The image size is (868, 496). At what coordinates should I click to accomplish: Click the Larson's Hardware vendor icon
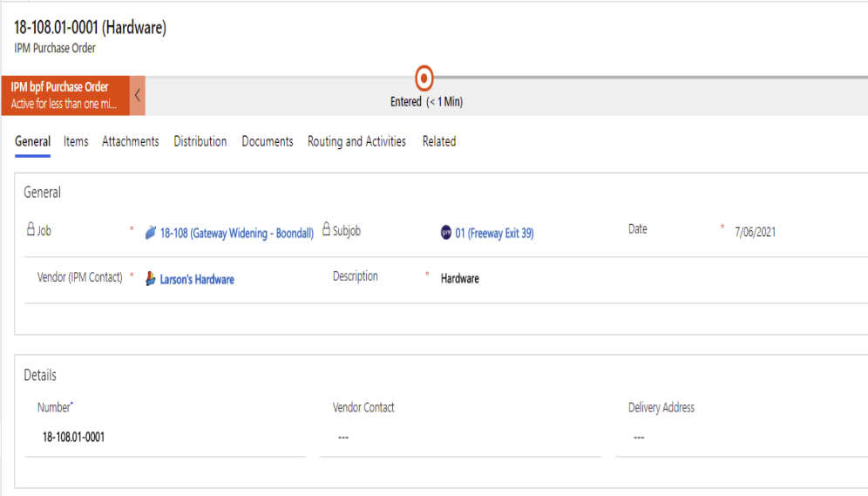pyautogui.click(x=151, y=280)
